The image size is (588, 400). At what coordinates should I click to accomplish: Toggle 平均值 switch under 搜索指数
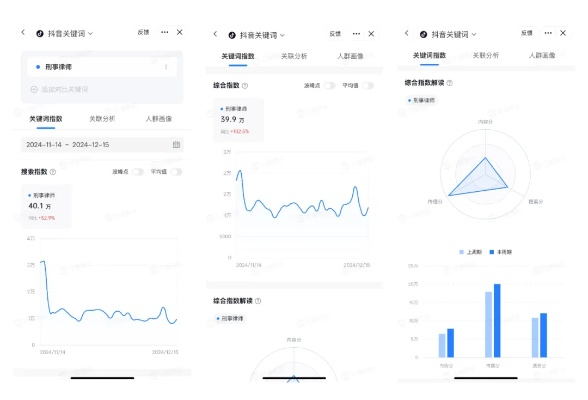176,172
